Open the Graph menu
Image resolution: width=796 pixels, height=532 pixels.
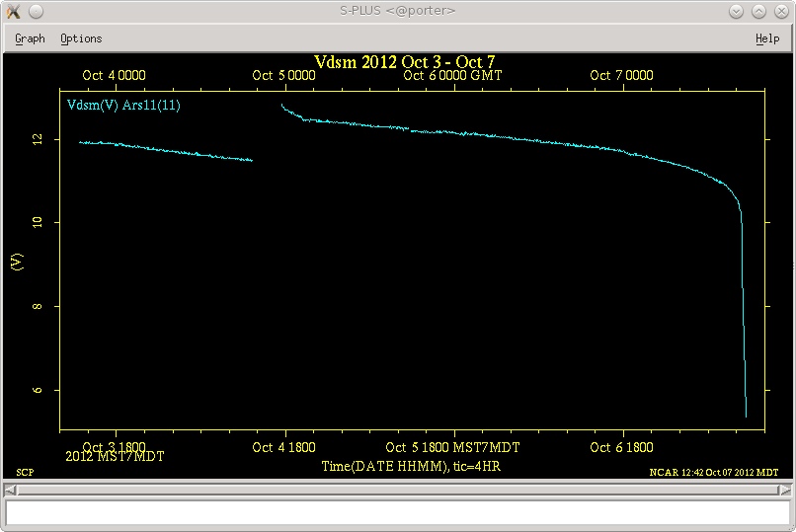click(x=30, y=38)
